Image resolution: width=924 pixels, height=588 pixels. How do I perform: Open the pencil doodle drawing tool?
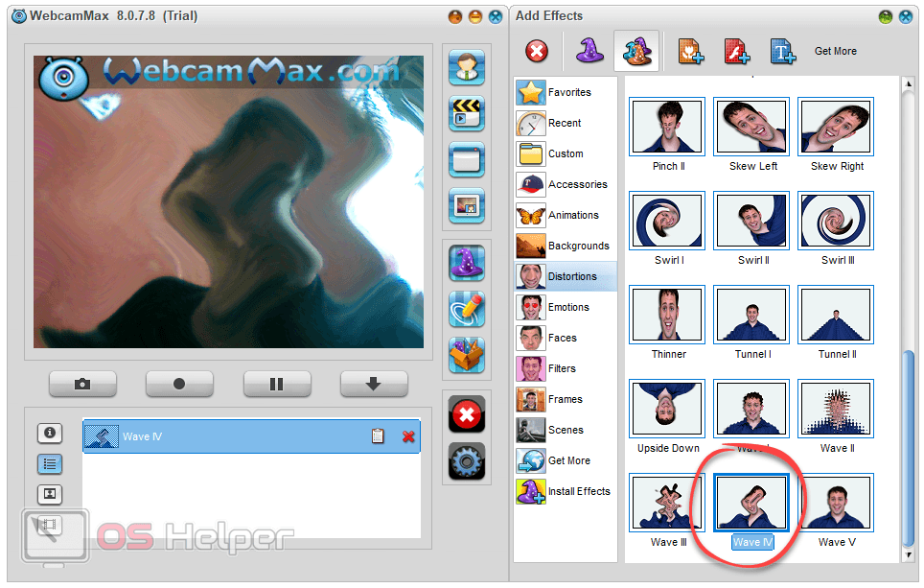467,309
